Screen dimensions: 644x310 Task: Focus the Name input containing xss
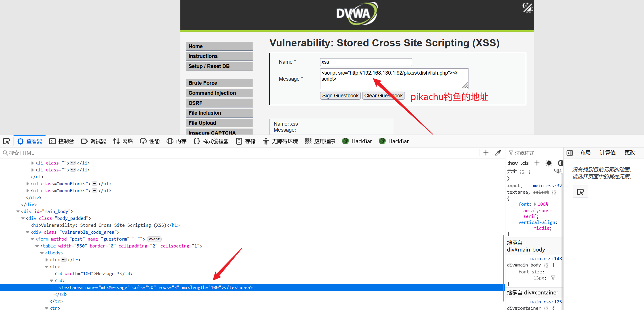[x=366, y=62]
